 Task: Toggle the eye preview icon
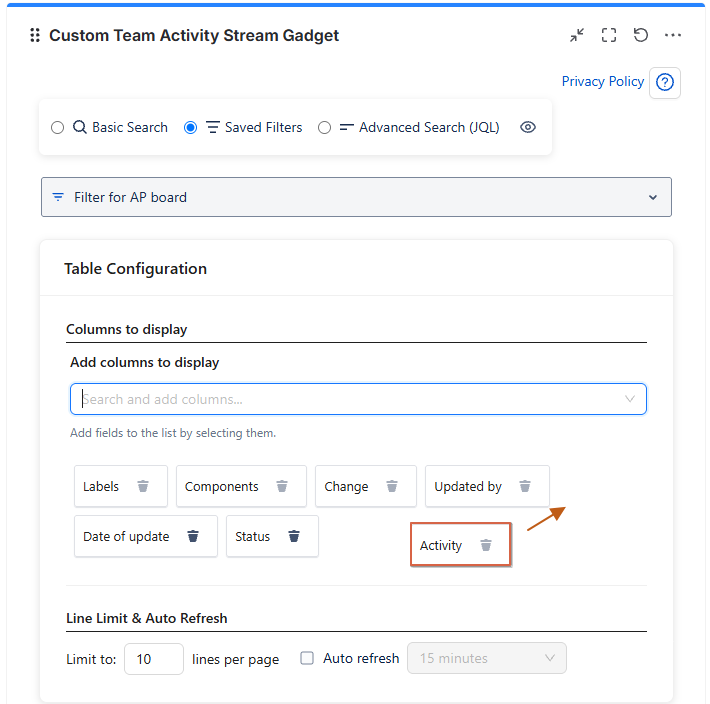point(528,127)
